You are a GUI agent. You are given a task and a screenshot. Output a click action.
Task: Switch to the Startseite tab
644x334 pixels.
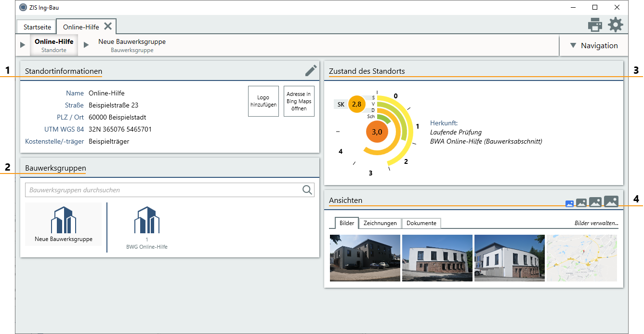[37, 27]
